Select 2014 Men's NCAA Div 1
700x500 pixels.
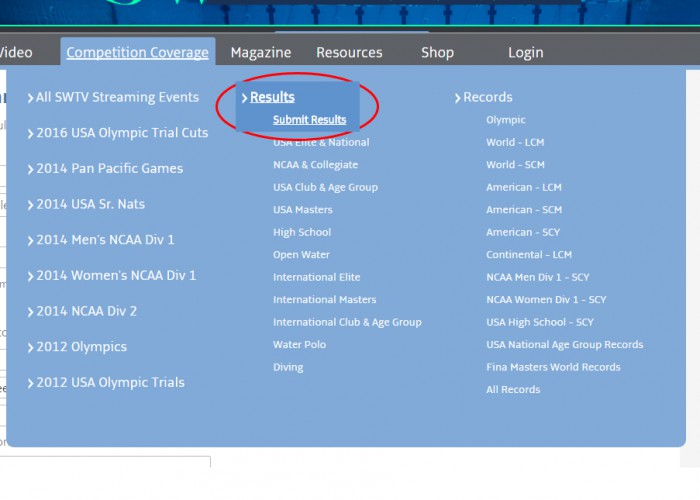[x=105, y=240]
